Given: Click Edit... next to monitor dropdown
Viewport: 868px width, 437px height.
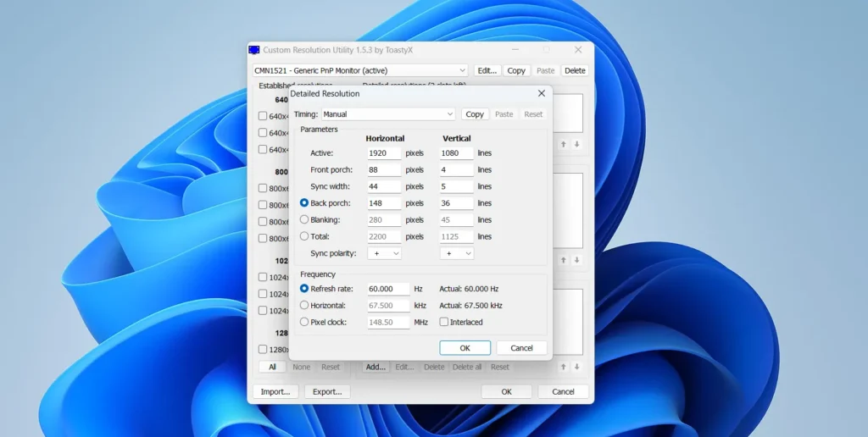Looking at the screenshot, I should tap(487, 71).
